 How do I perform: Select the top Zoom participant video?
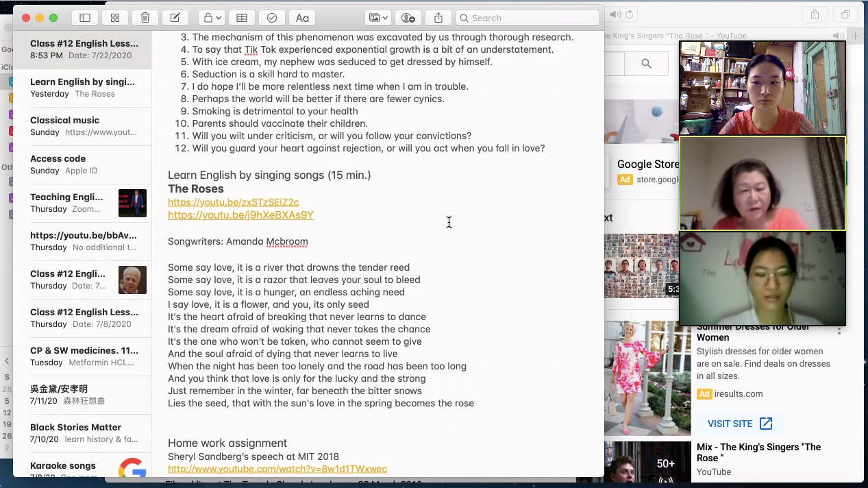(x=762, y=88)
